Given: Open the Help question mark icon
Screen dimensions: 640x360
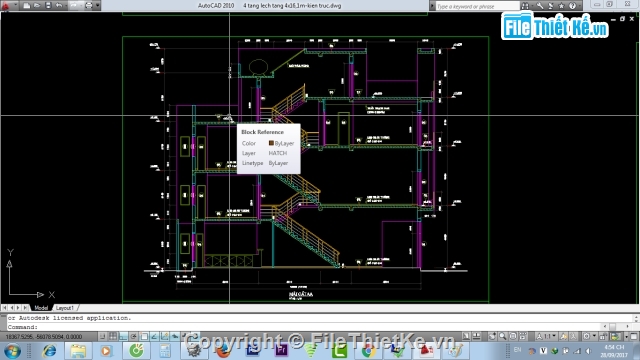Looking at the screenshot, I should pyautogui.click(x=572, y=6).
